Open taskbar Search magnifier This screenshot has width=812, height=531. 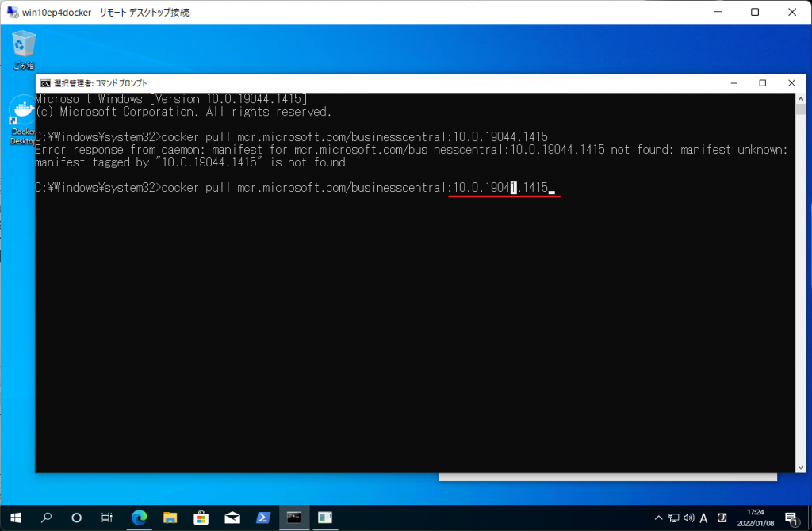coord(46,518)
